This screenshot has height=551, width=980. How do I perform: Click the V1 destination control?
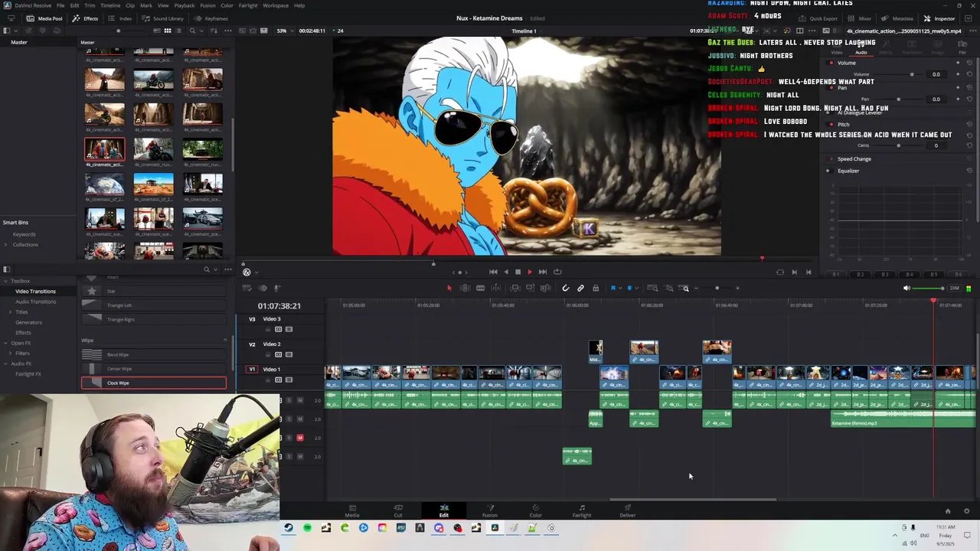(252, 369)
